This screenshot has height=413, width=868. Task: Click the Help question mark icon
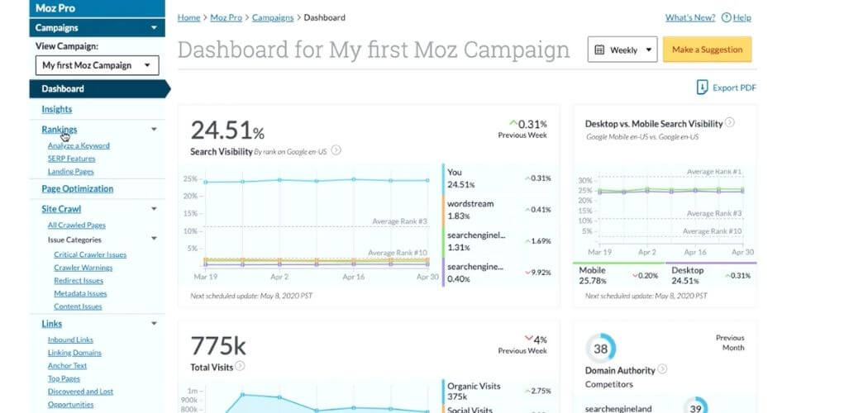pyautogui.click(x=727, y=17)
